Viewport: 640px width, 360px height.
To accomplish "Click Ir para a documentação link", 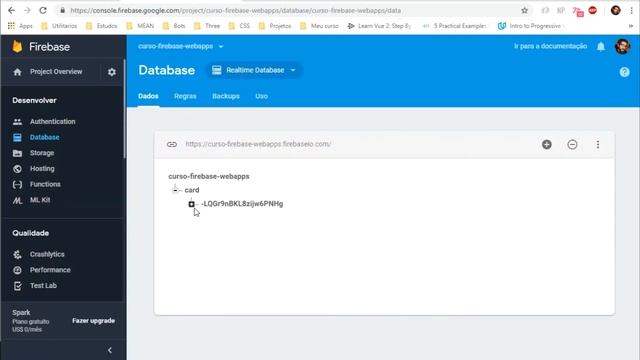I will pos(550,47).
